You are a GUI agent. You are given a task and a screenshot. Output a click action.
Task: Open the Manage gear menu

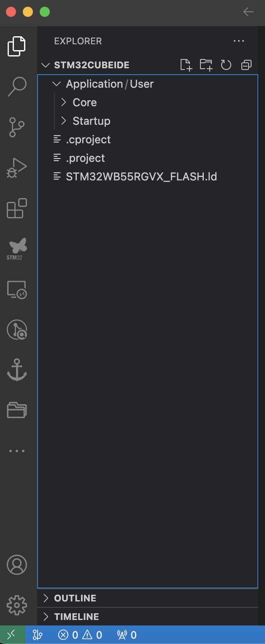pos(17,605)
